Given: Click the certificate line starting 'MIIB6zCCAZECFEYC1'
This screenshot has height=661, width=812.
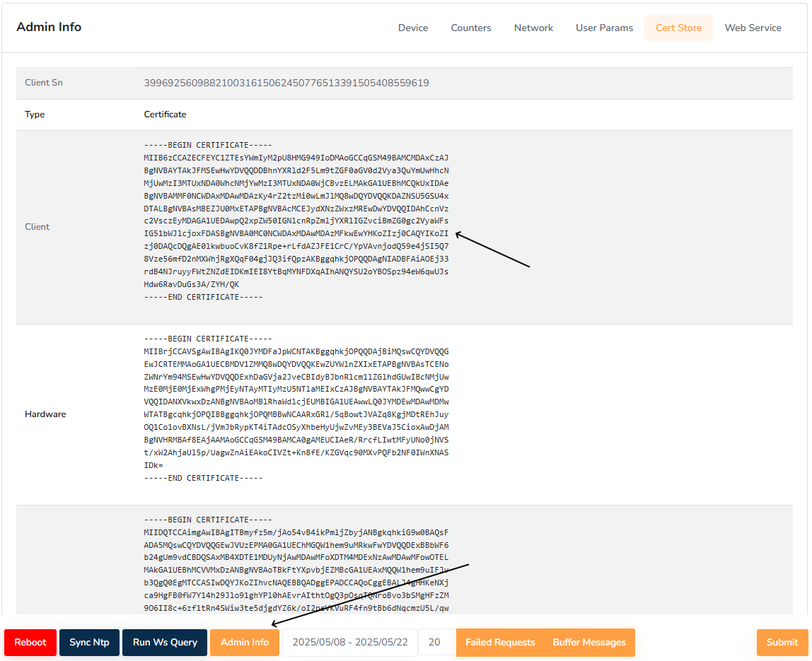Looking at the screenshot, I should [x=296, y=158].
